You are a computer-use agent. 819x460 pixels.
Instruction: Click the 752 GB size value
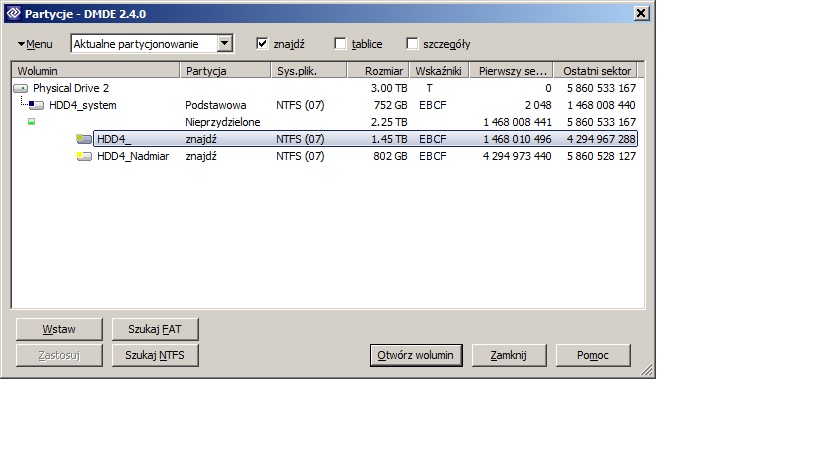(x=391, y=105)
